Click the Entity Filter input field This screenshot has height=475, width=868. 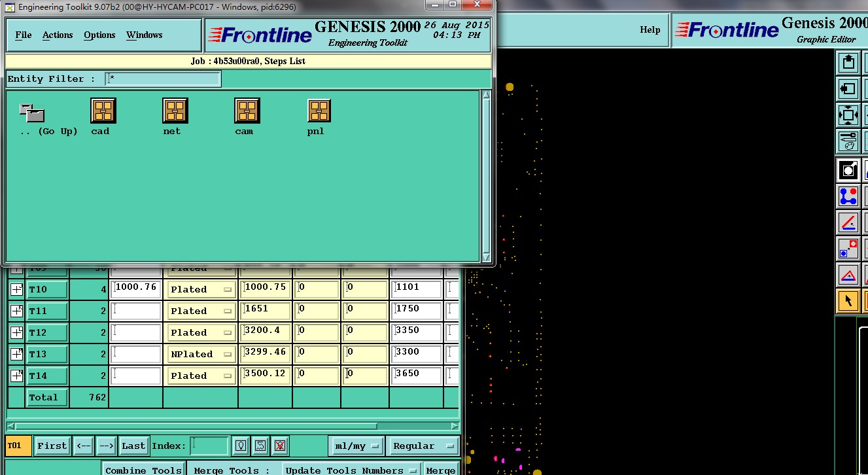pos(163,79)
